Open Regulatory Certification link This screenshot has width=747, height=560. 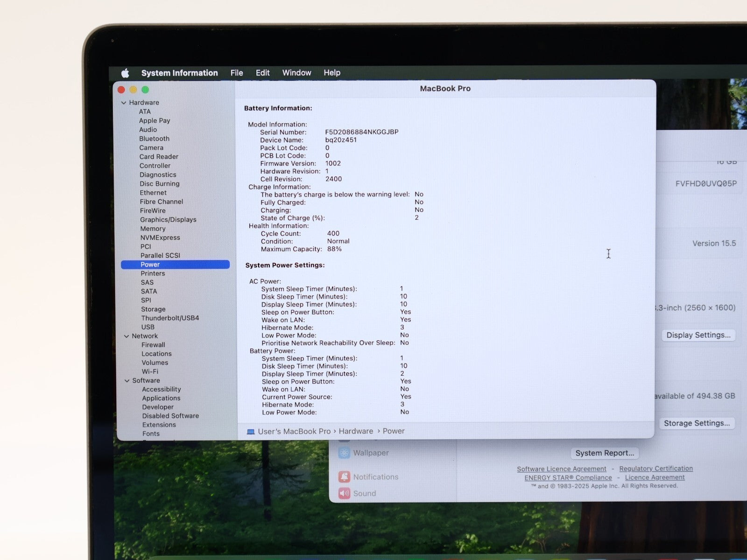coord(656,469)
